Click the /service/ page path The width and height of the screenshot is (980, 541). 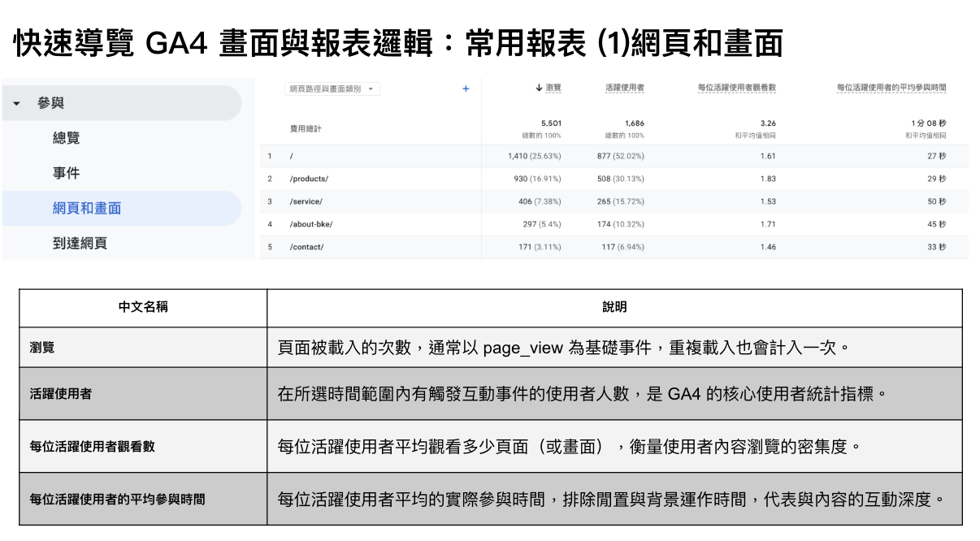click(x=306, y=201)
